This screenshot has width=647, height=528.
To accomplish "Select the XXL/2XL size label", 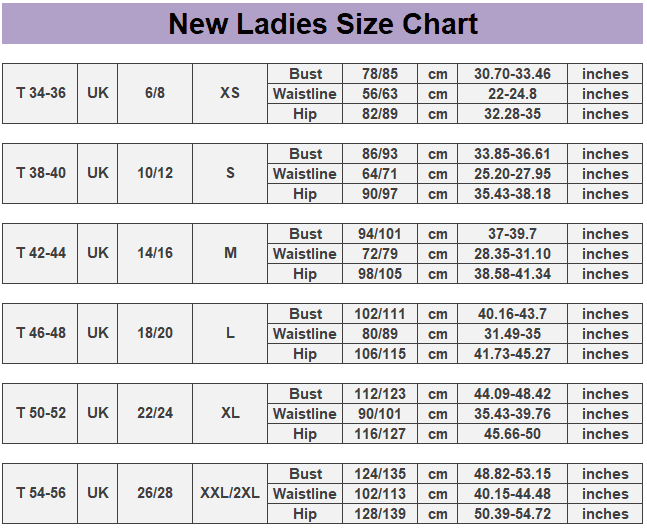I will [230, 493].
